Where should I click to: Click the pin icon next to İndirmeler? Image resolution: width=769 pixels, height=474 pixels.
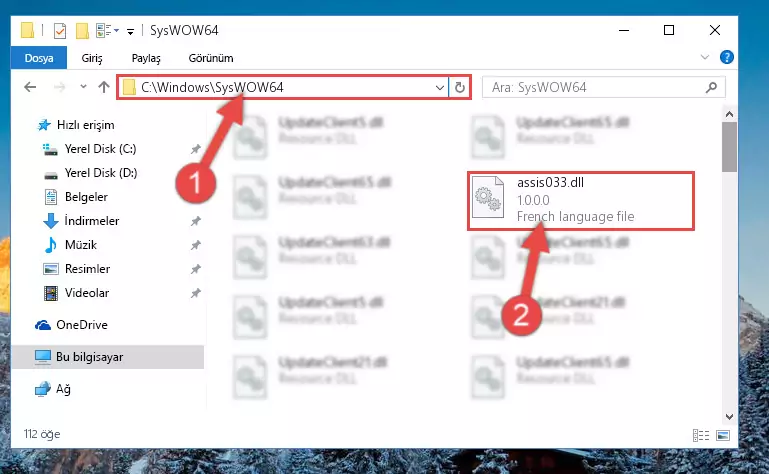click(196, 221)
